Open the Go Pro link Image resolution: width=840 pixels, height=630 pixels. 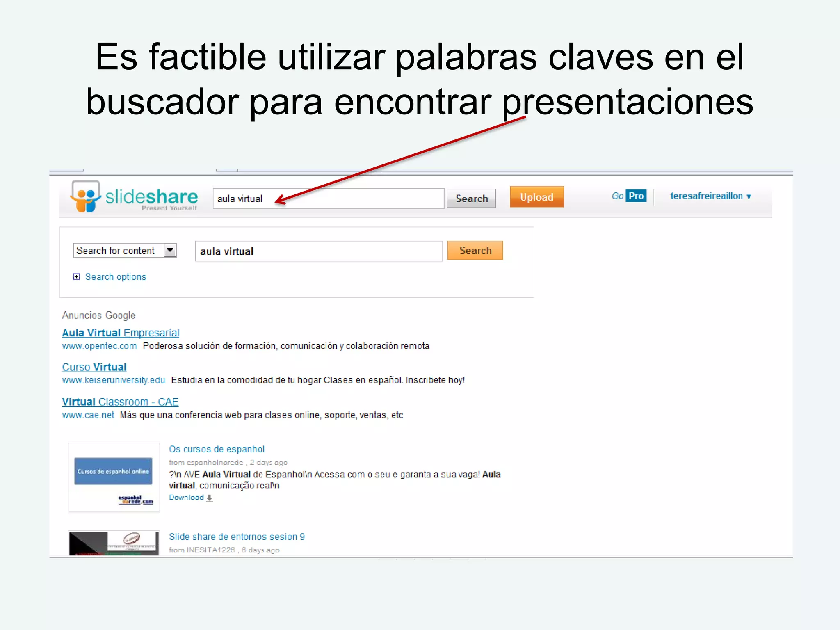tap(629, 196)
